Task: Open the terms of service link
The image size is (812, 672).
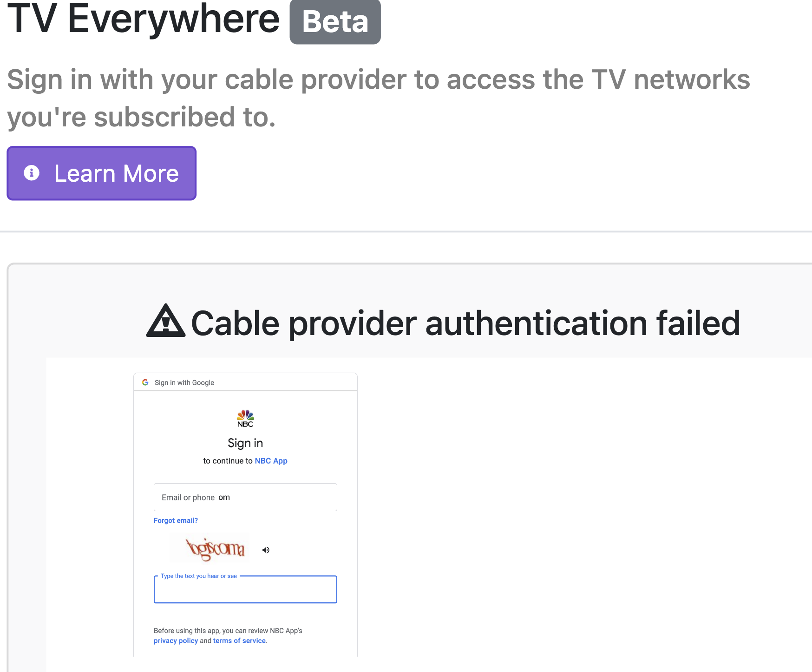Action: coord(239,640)
